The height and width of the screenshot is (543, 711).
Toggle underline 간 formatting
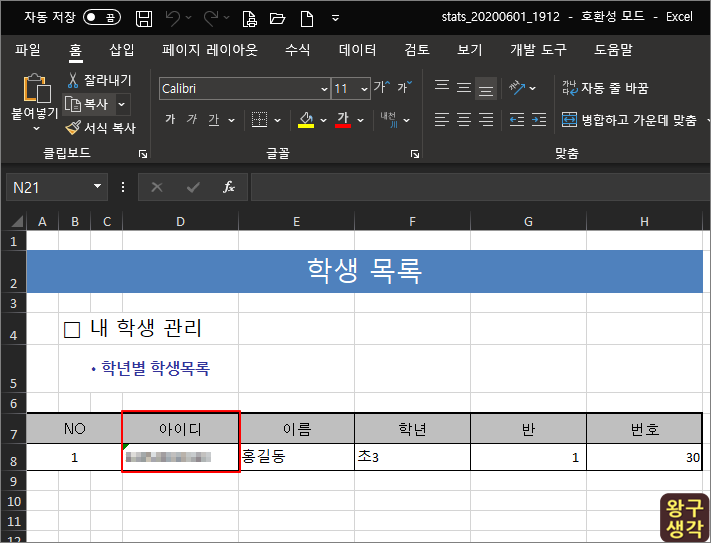pyautogui.click(x=214, y=120)
